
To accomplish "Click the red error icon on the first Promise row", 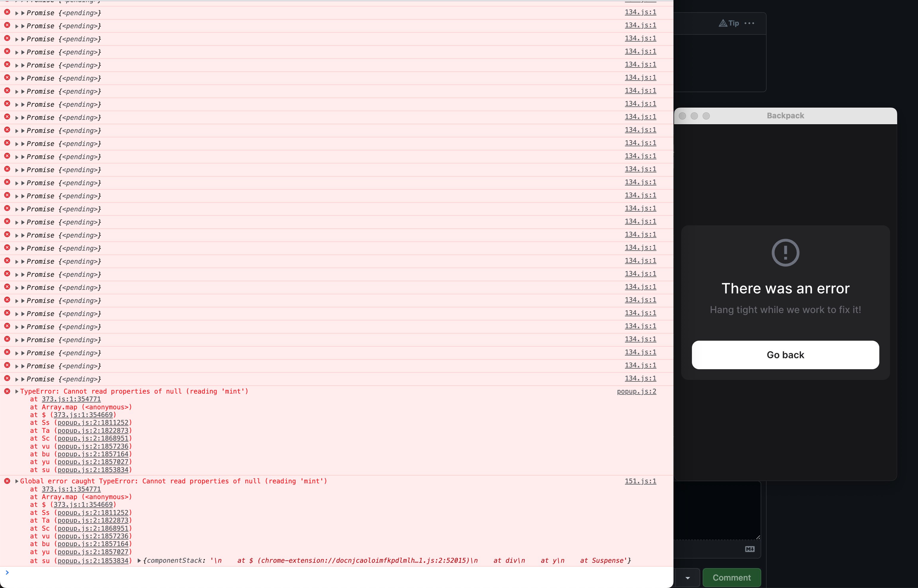I will 7,12.
